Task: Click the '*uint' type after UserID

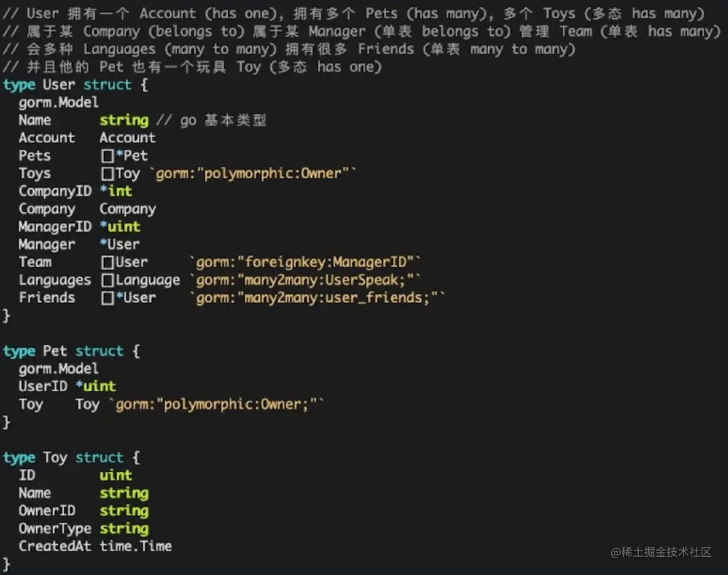Action: pos(96,387)
